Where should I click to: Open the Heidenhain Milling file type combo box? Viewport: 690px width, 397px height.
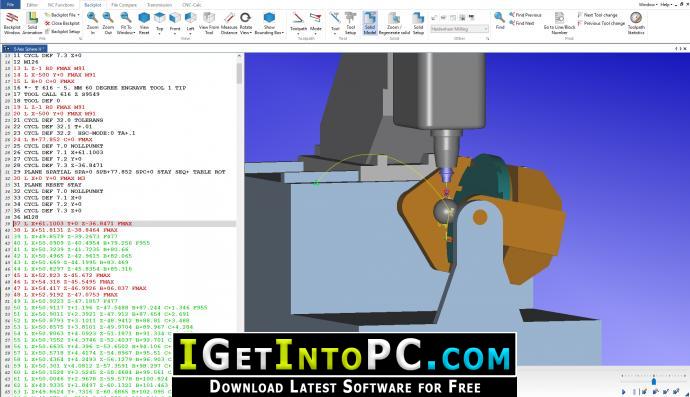click(459, 29)
